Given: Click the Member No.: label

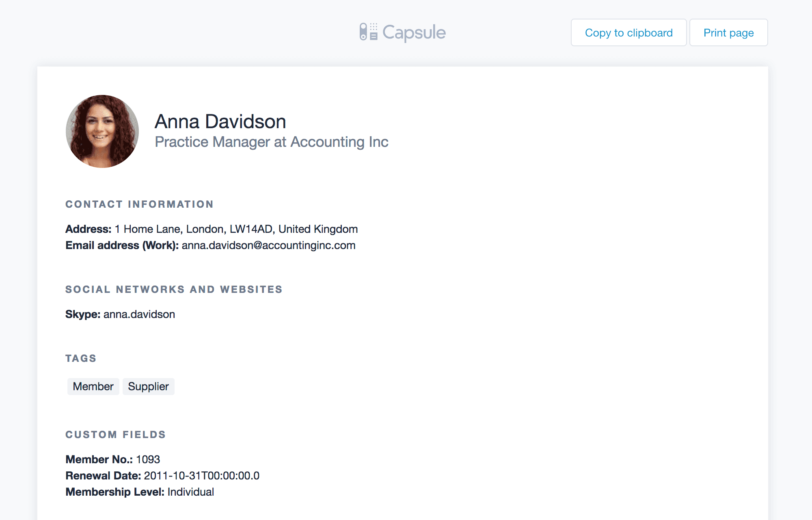Looking at the screenshot, I should pyautogui.click(x=99, y=460).
